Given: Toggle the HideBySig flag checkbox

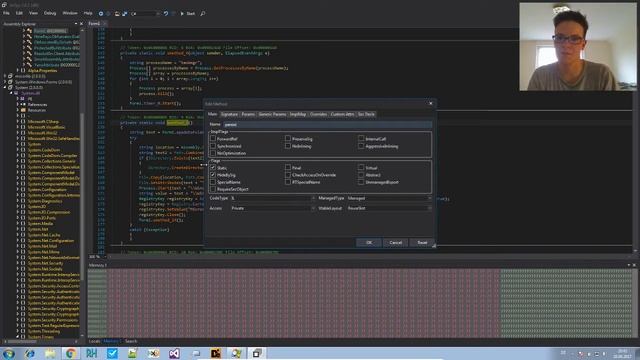Looking at the screenshot, I should (x=213, y=175).
